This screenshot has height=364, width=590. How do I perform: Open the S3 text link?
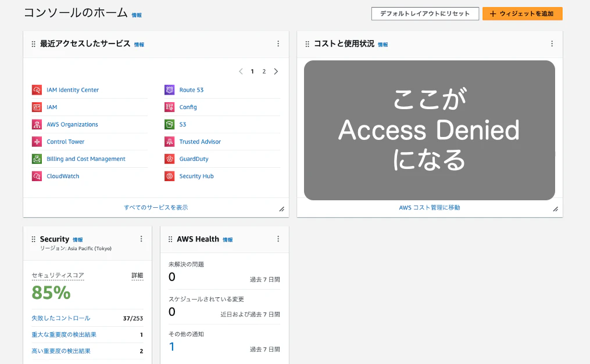coord(183,124)
